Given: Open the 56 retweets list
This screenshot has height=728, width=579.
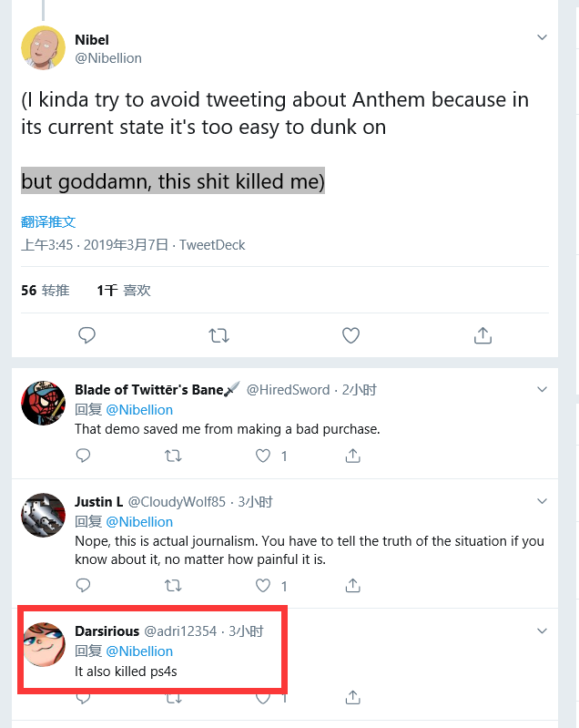Looking at the screenshot, I should click(46, 291).
